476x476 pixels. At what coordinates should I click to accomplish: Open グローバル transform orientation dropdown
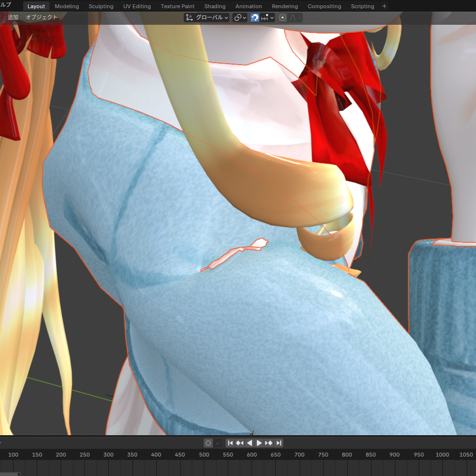coord(207,17)
